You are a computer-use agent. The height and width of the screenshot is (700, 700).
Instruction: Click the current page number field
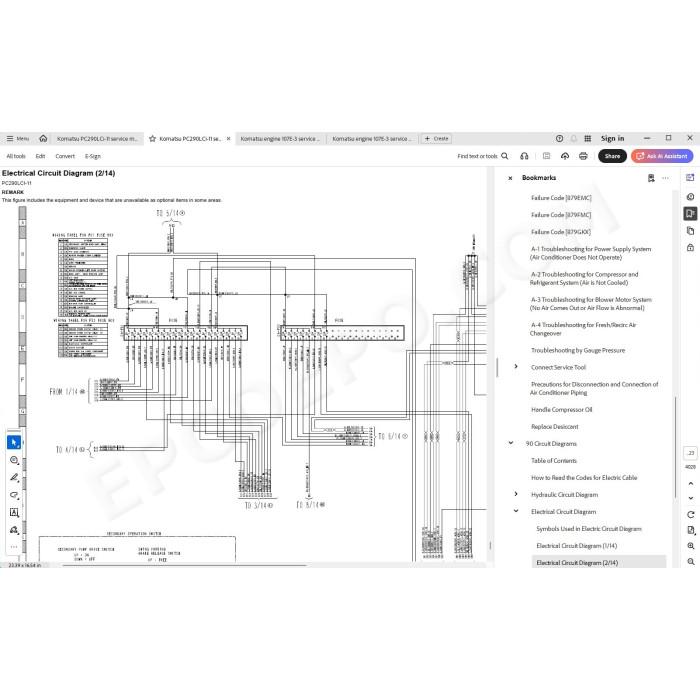[691, 453]
